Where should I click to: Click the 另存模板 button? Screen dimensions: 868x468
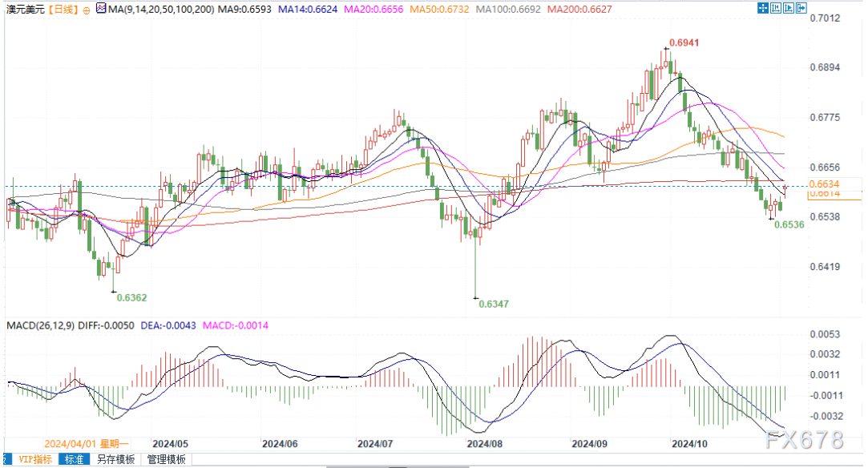(115, 459)
